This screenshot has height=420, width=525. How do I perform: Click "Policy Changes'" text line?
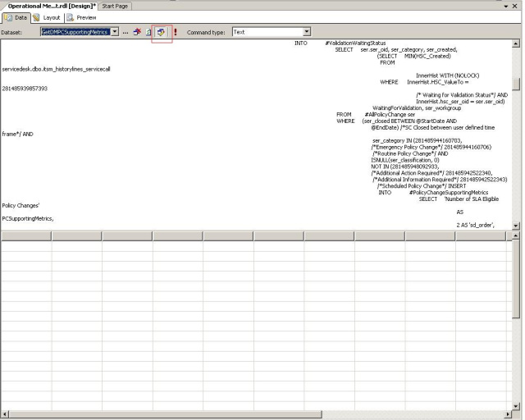click(x=21, y=205)
